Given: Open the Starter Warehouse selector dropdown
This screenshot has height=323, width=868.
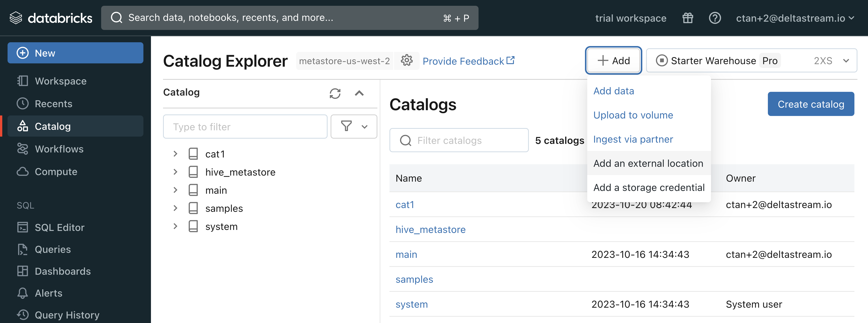Looking at the screenshot, I should (x=752, y=61).
